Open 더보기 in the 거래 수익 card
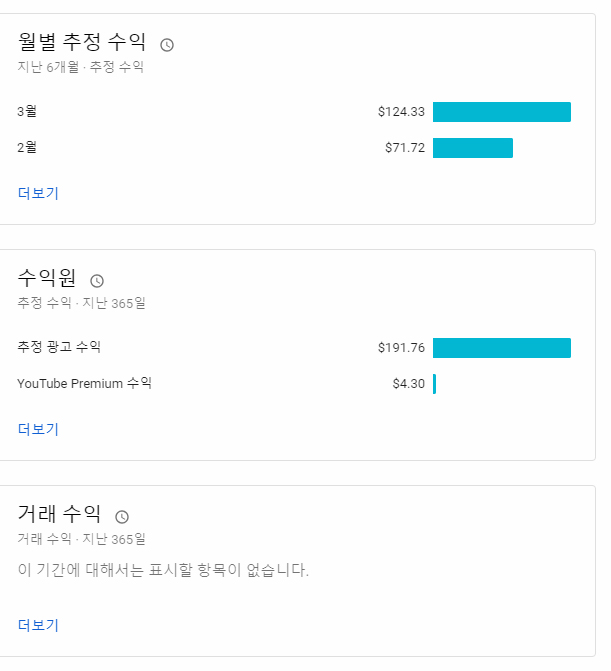This screenshot has width=611, height=671. click(38, 625)
